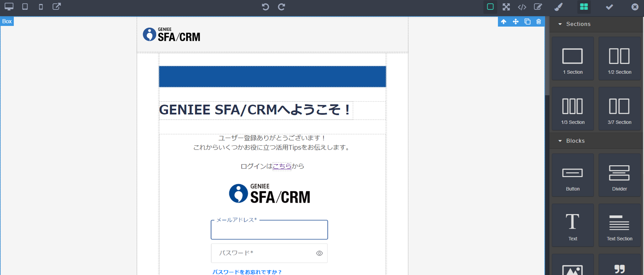Select the GENIEE SFA/CRMへようこそ！ heading

click(255, 110)
